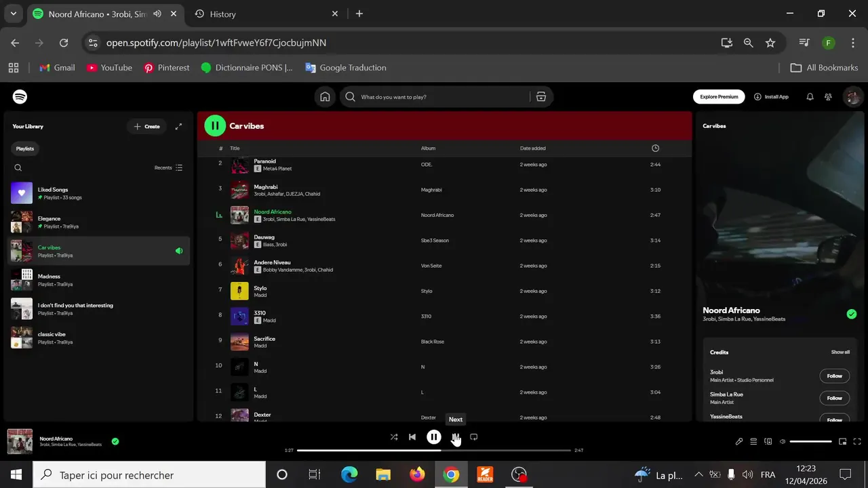
Task: Open lyrics microphone icon
Action: pos(739,441)
